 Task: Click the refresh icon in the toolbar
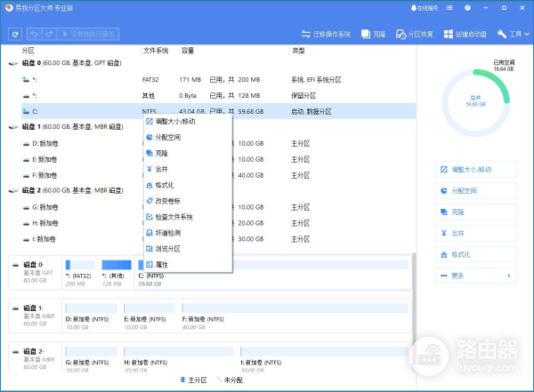click(x=15, y=34)
